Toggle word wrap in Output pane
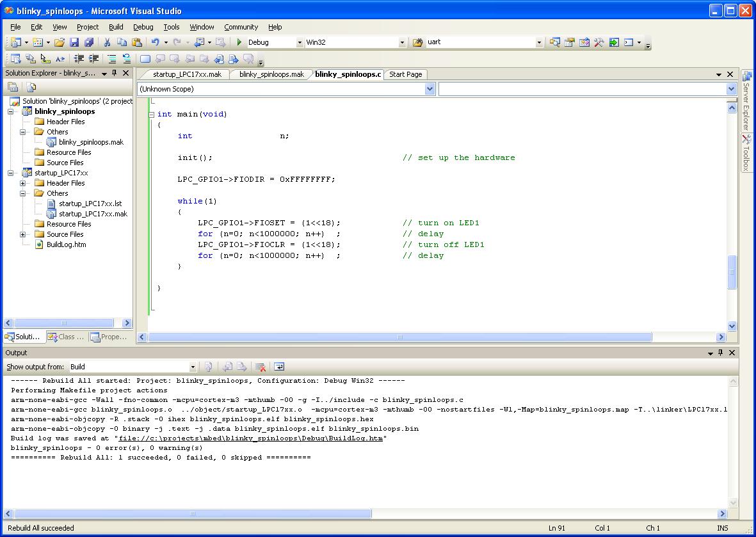 pos(278,367)
